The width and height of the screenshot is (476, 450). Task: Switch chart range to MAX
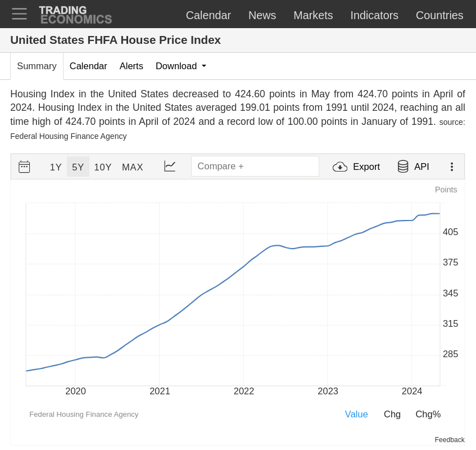point(133,167)
